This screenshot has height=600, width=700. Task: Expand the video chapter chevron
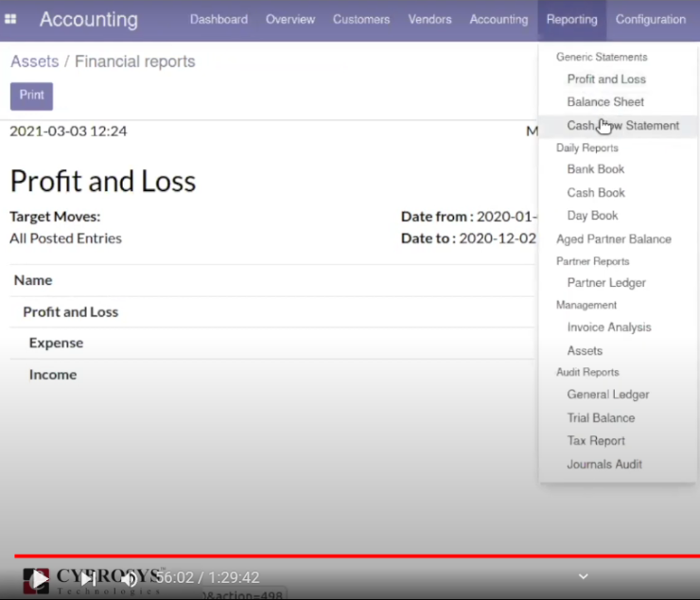click(x=583, y=576)
